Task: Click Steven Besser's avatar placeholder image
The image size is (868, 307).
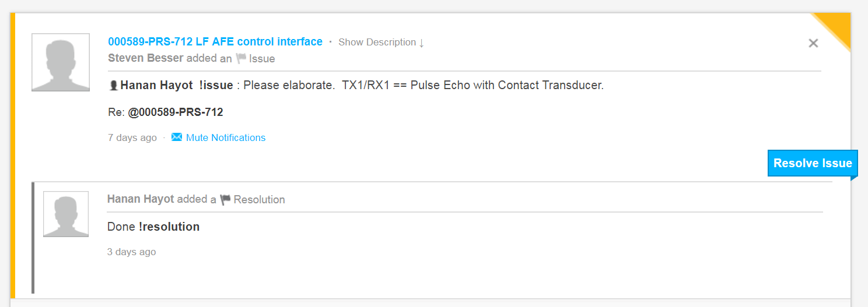Action: point(61,62)
